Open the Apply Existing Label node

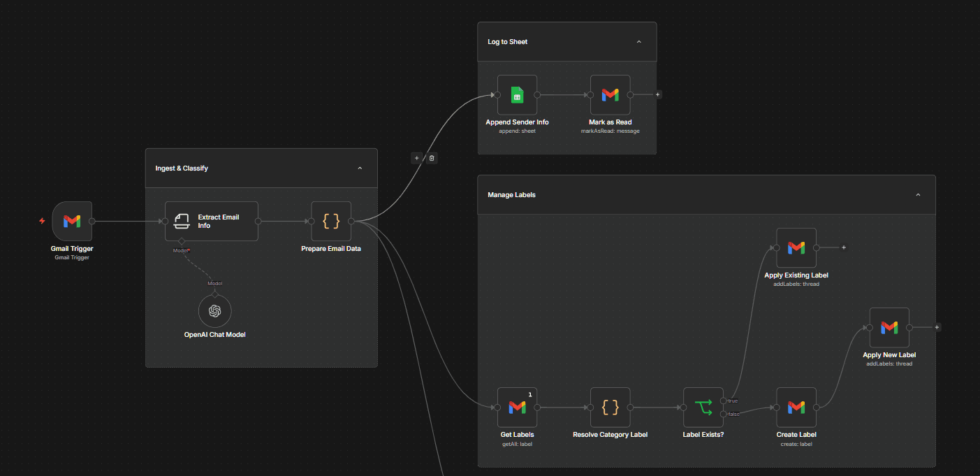coord(796,247)
